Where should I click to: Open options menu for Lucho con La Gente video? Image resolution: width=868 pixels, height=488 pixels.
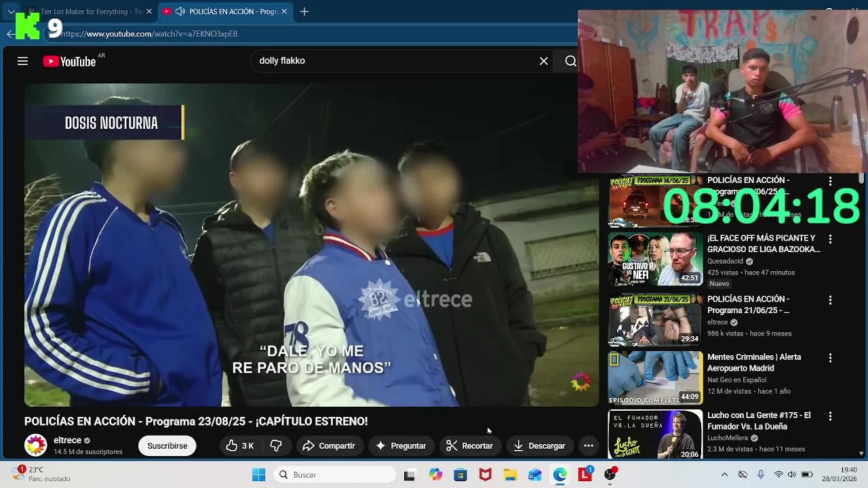point(830,417)
